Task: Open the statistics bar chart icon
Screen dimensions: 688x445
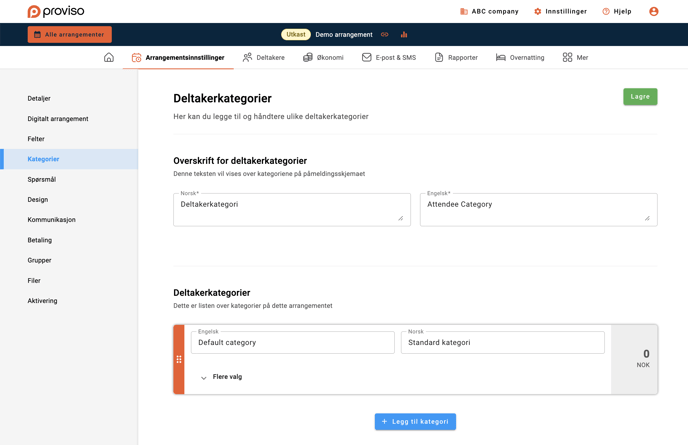Action: pyautogui.click(x=404, y=35)
